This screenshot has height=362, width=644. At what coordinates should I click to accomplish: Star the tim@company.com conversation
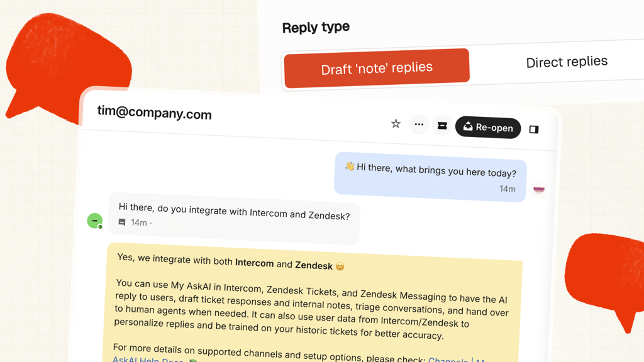[396, 124]
